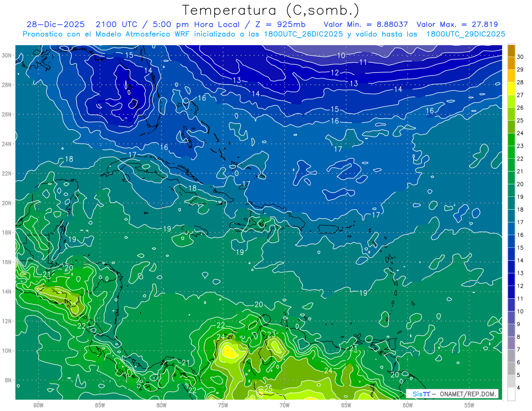Select the valid-until time "1800UTC_29DIC2025"

click(465, 34)
